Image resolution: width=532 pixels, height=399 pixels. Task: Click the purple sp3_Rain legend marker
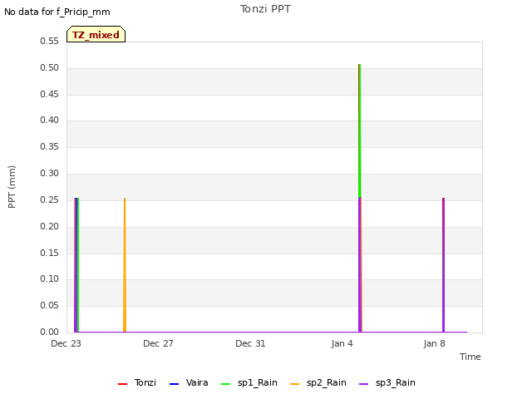pyautogui.click(x=364, y=384)
